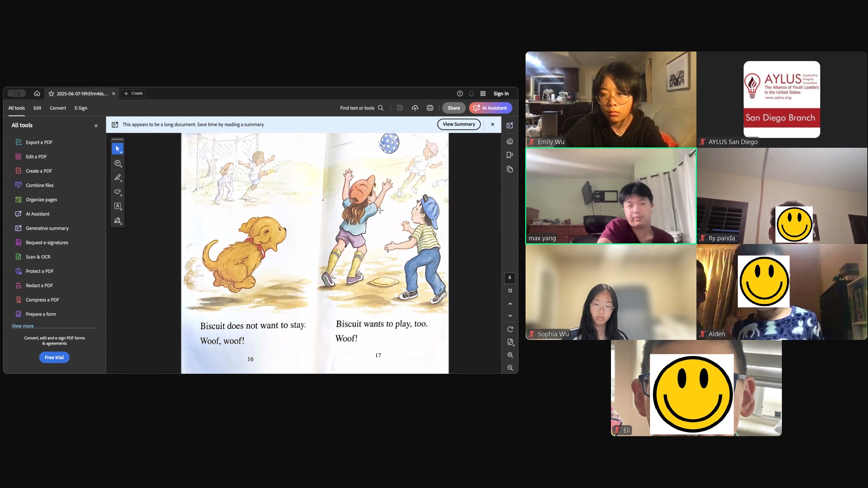
Task: Go to previous page arrow
Action: 510,304
